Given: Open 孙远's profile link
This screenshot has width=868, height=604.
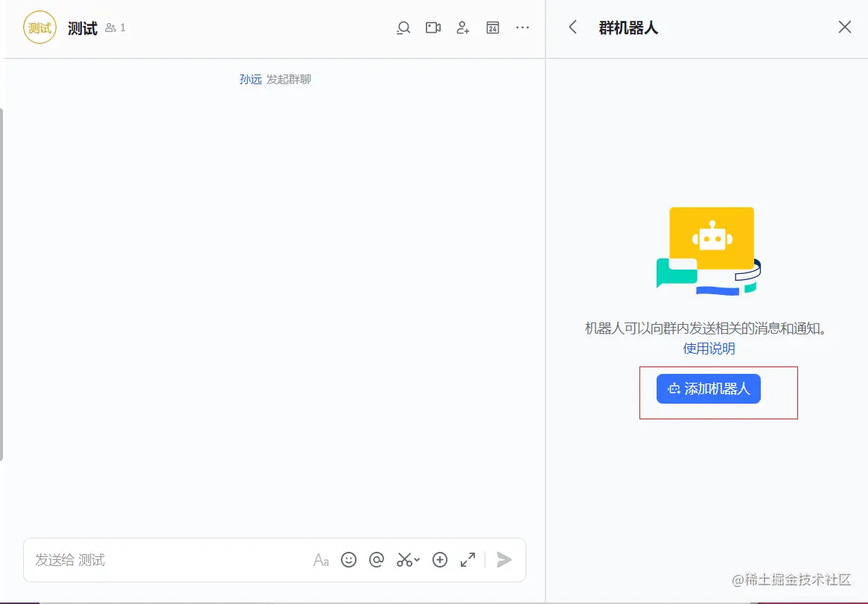Looking at the screenshot, I should [x=250, y=79].
